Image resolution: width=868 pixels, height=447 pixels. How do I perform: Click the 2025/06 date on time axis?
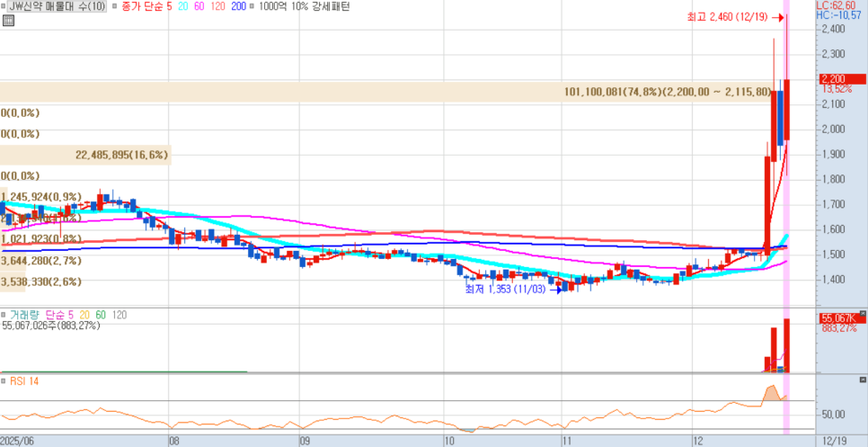coord(18,442)
